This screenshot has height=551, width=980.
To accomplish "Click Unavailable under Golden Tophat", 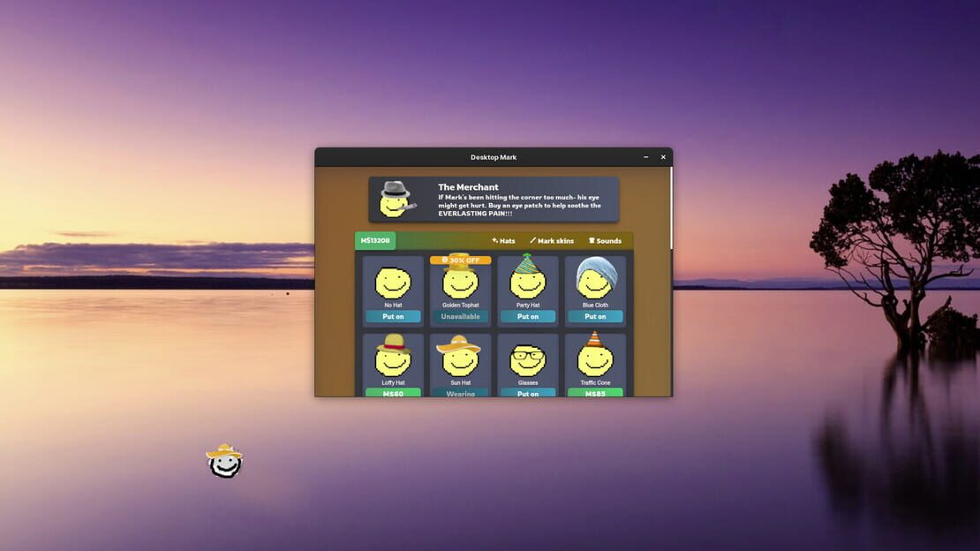I will (461, 316).
